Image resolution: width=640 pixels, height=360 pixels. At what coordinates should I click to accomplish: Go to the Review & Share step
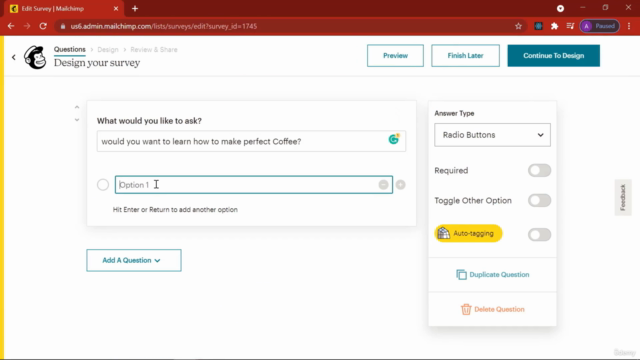point(154,50)
